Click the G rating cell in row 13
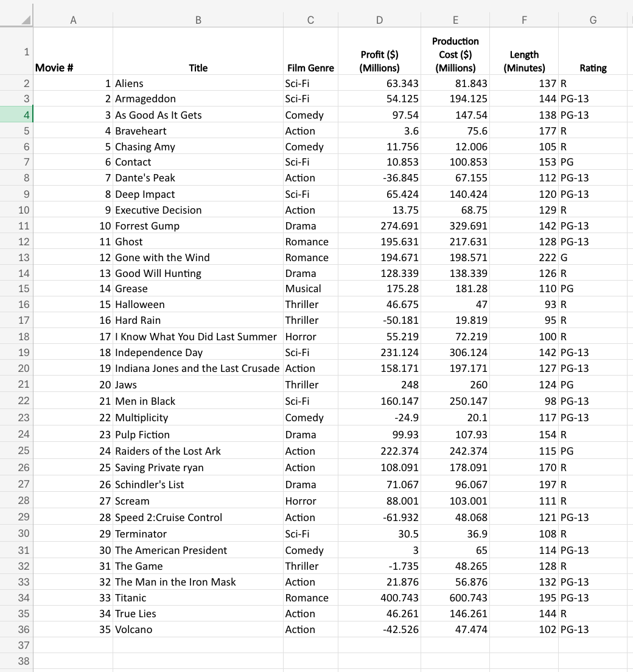 pos(593,257)
